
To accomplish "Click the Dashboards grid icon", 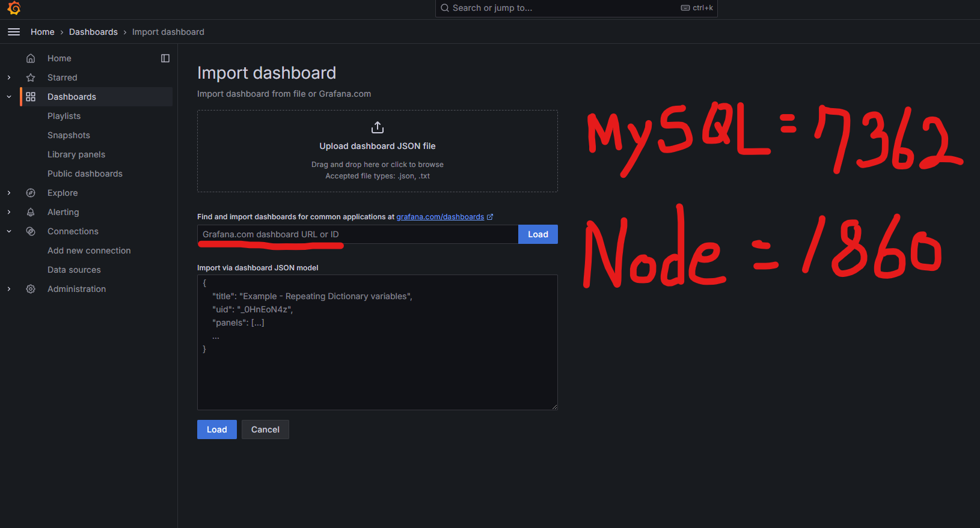I will click(31, 97).
